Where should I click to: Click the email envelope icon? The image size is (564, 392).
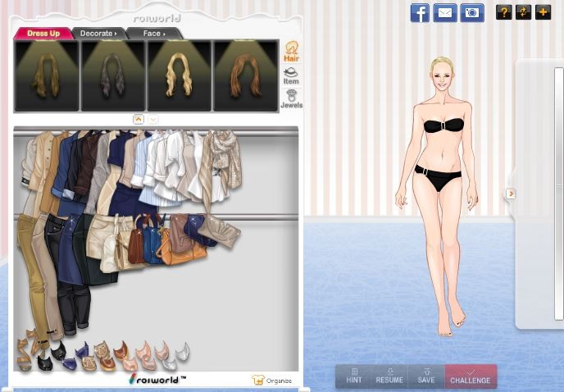pyautogui.click(x=445, y=12)
